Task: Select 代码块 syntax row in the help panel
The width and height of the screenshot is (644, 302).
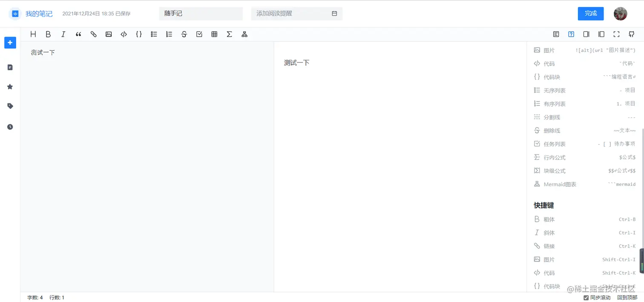Action: coord(584,77)
